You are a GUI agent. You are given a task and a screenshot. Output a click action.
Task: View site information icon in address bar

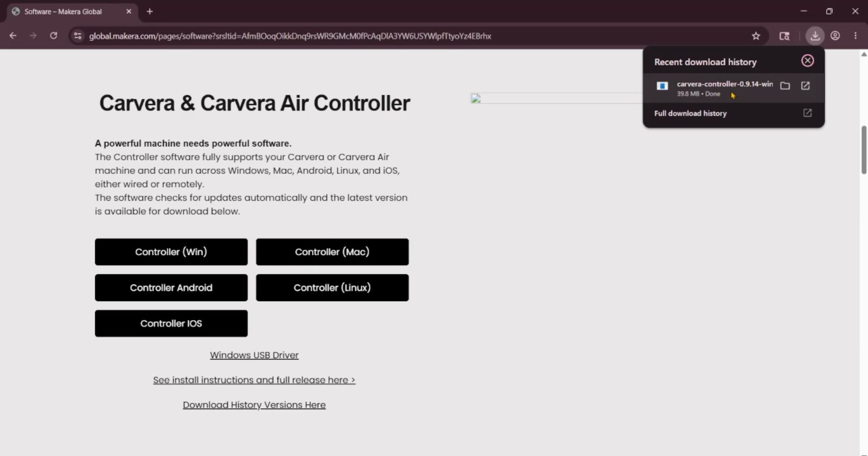pyautogui.click(x=78, y=36)
